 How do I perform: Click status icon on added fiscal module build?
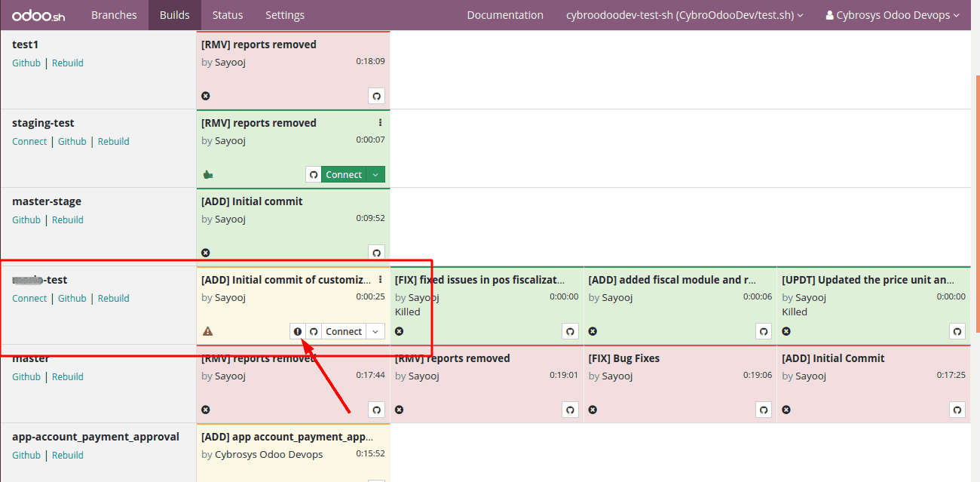tap(593, 331)
